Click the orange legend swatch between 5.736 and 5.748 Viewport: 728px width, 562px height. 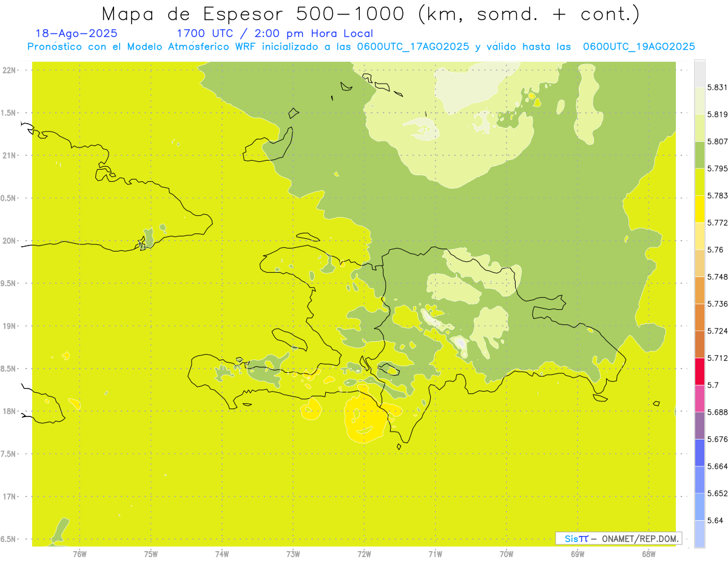tap(699, 290)
